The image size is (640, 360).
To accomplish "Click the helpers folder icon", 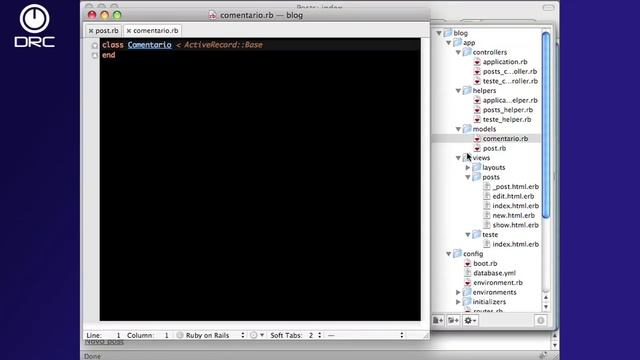I will (x=467, y=90).
